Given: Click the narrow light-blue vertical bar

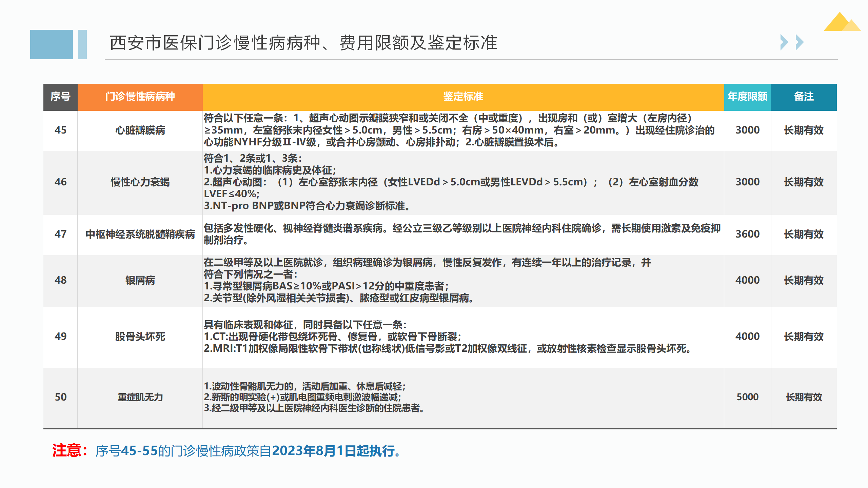Looking at the screenshot, I should 82,44.
